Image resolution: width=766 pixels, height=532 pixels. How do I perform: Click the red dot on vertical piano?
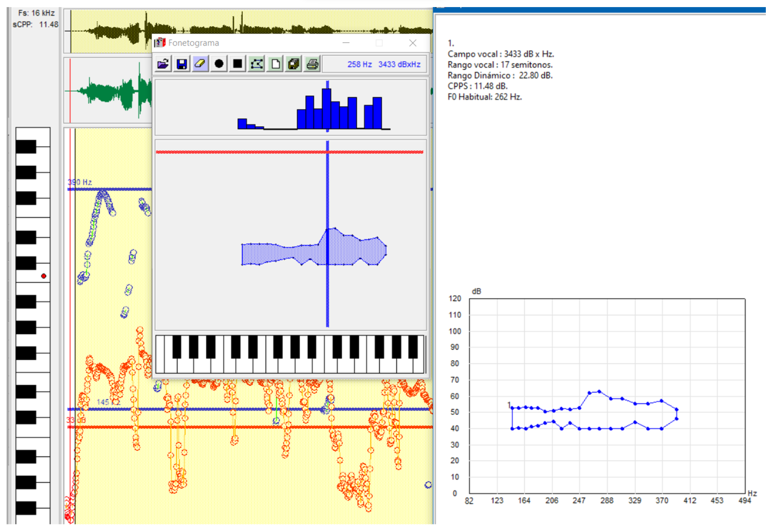click(43, 276)
